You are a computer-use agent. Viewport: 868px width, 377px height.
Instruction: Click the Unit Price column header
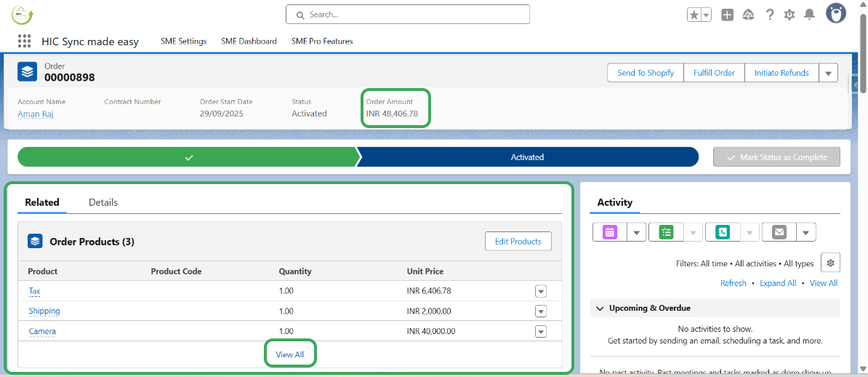(x=425, y=271)
